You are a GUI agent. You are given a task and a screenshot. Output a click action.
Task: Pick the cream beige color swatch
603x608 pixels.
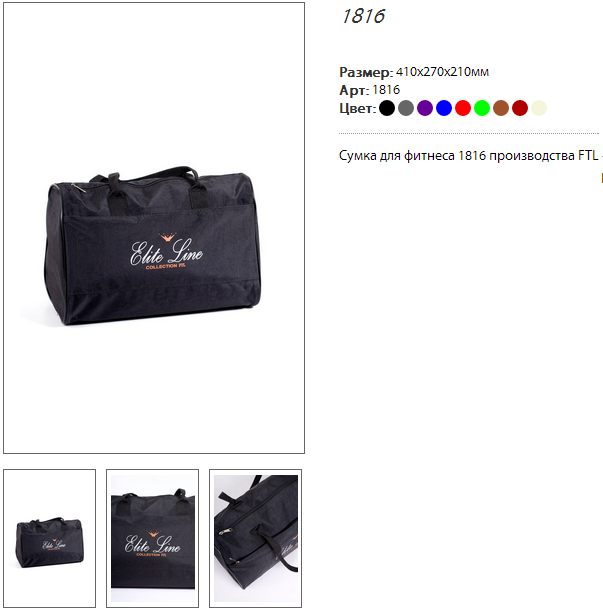click(539, 108)
